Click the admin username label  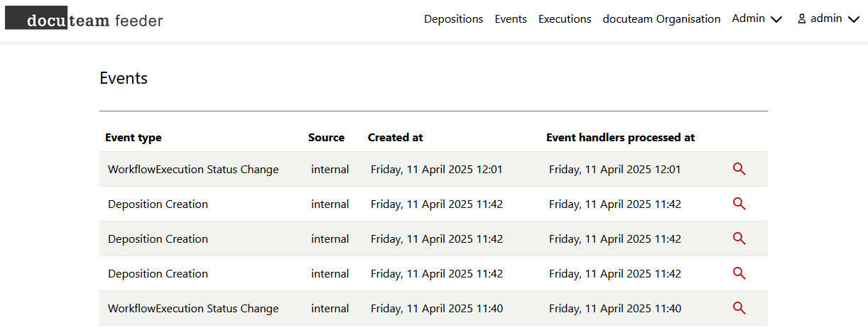tap(826, 18)
